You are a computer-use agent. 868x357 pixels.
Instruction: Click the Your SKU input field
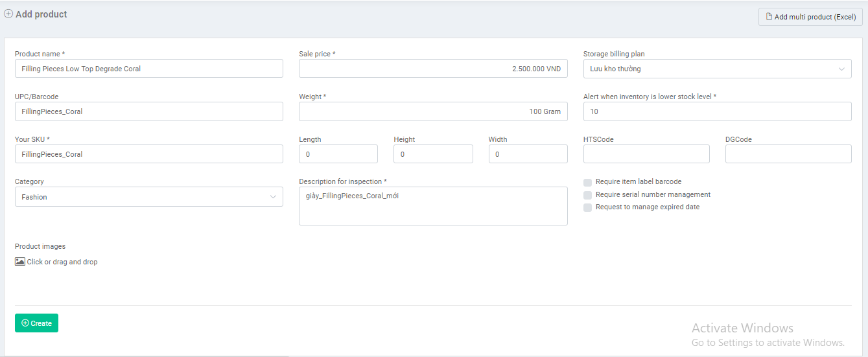tap(149, 154)
